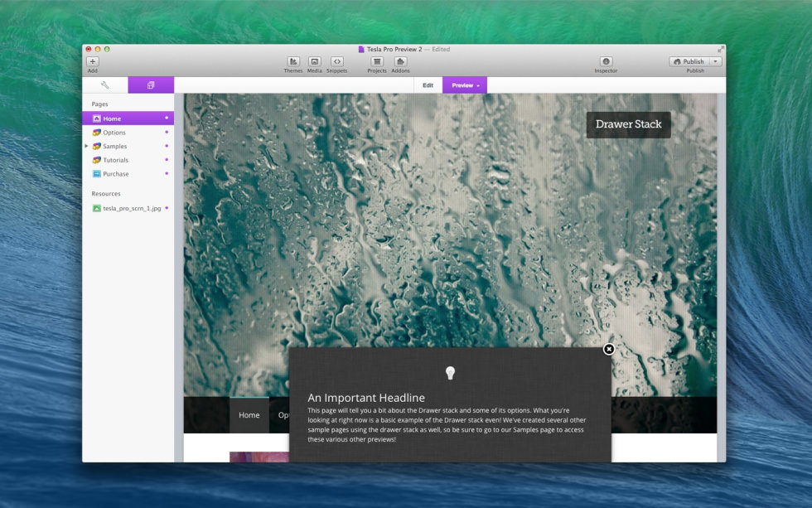Switch to the wrench settings sidebar tab

(x=105, y=85)
